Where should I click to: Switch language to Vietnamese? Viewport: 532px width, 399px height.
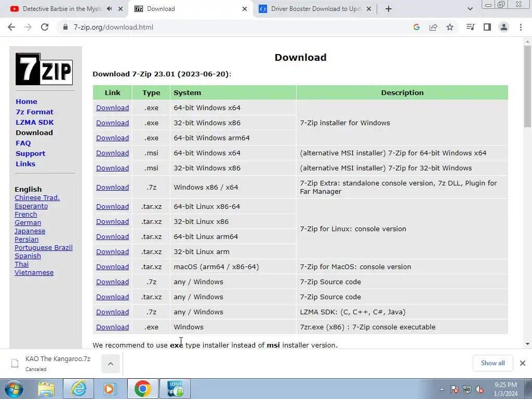34,272
